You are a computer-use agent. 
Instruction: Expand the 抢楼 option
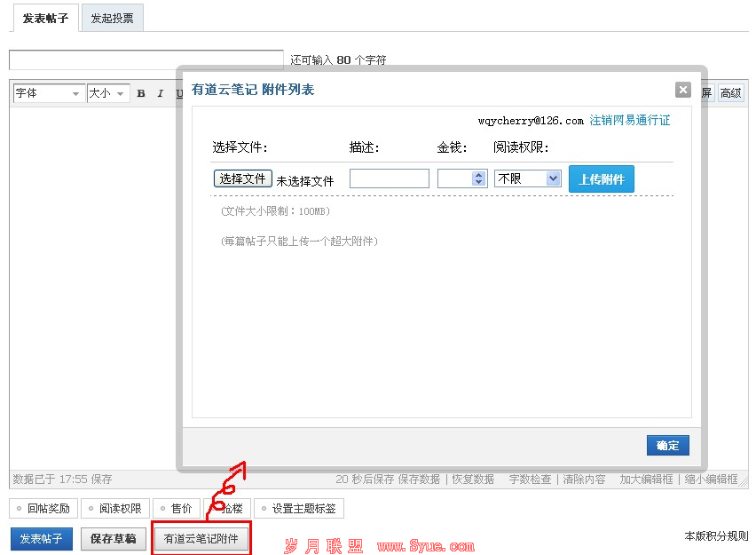pyautogui.click(x=226, y=508)
